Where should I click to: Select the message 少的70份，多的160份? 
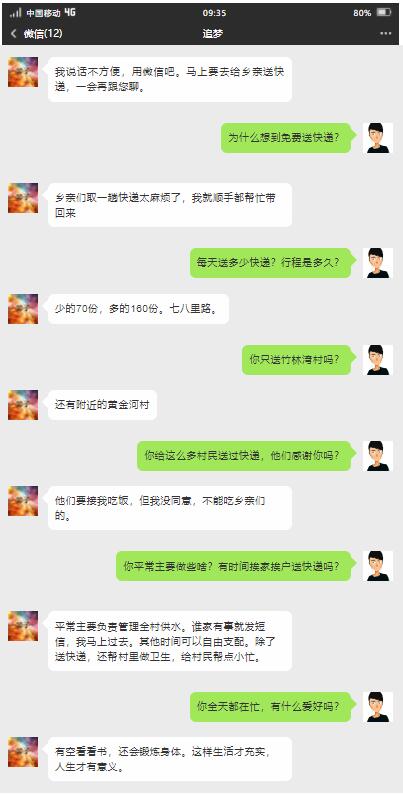pos(138,309)
